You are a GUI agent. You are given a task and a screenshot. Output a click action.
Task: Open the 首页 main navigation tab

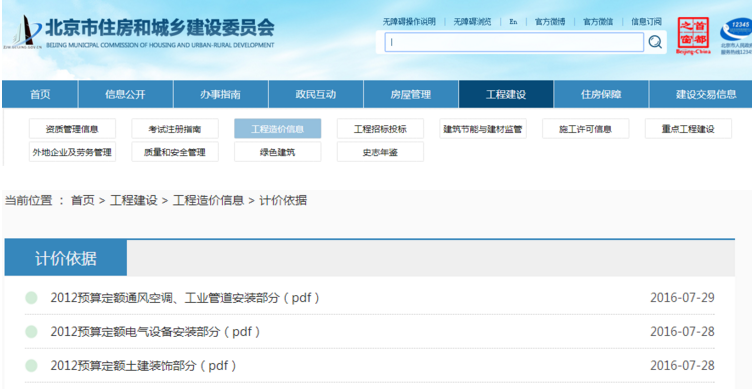click(x=40, y=94)
